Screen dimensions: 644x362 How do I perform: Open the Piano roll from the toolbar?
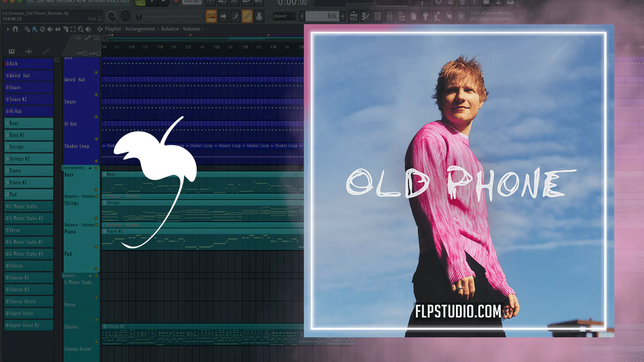point(366,16)
